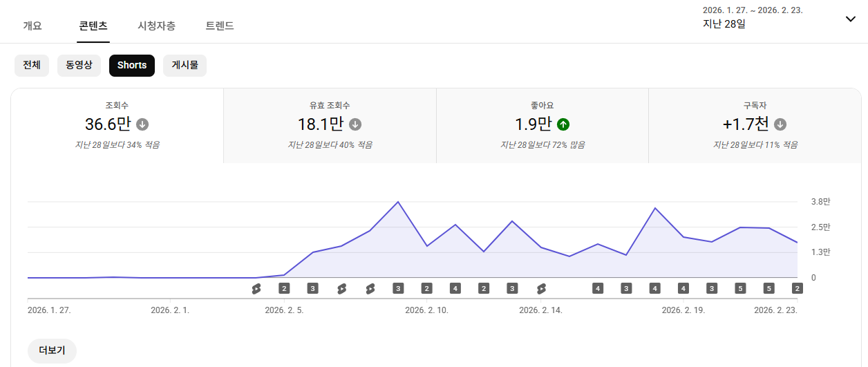Click the down-arrow icon beside 구독자 +1.7천
Image resolution: width=868 pixels, height=367 pixels.
(x=780, y=124)
